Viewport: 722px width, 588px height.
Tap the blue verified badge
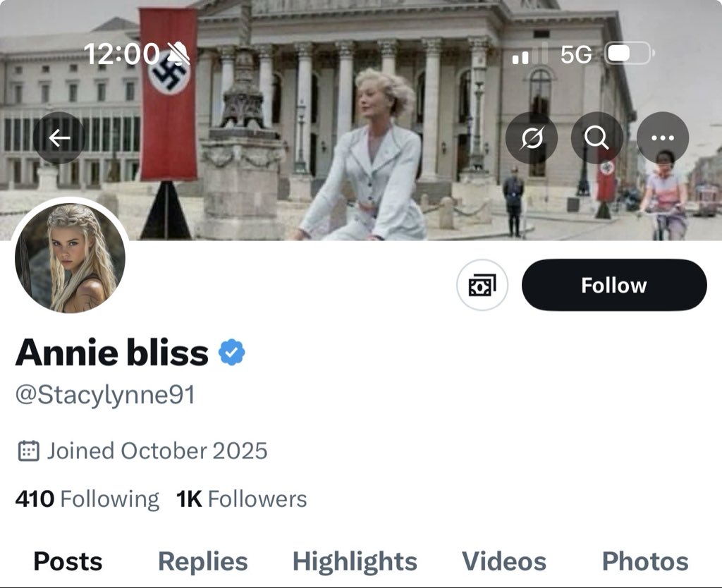(231, 352)
